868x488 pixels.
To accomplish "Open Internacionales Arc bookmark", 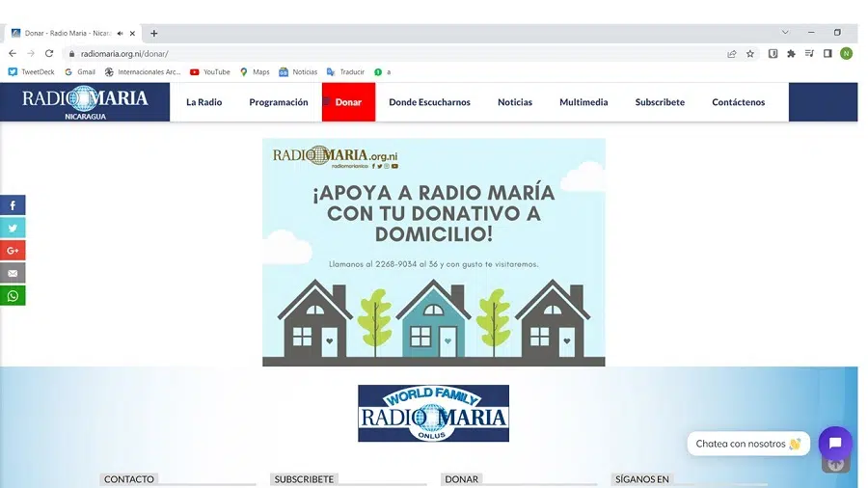I will click(143, 72).
